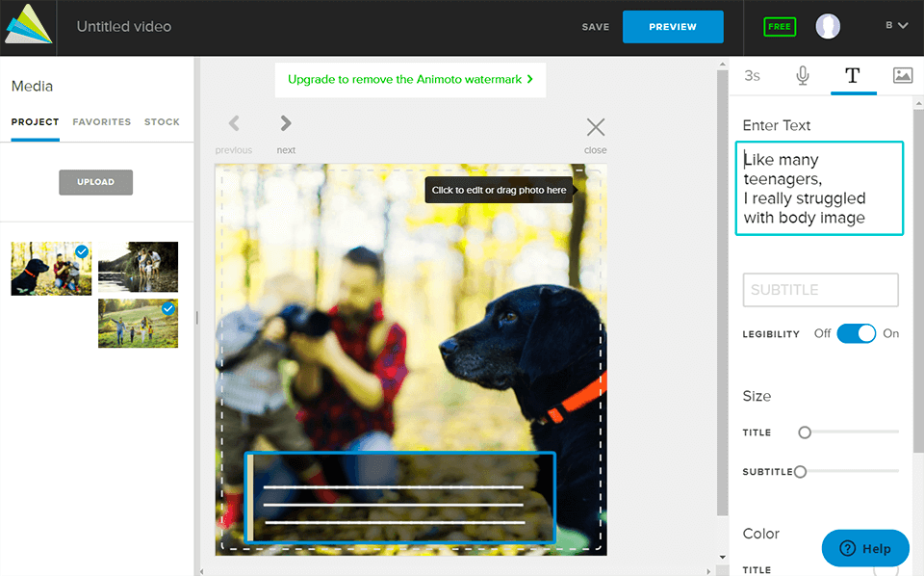924x576 pixels.
Task: Switch to the Favorites tab
Action: pos(101,122)
